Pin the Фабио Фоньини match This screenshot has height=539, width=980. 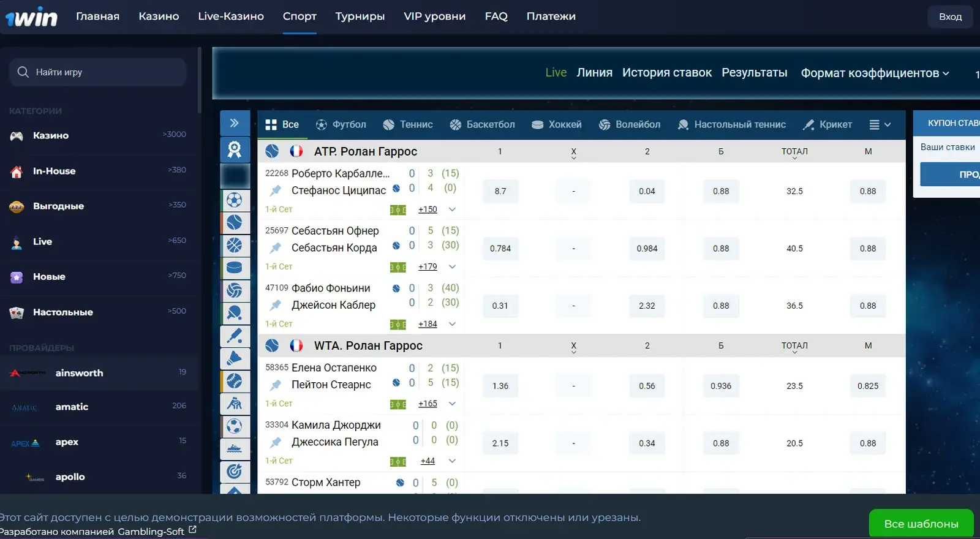pos(276,305)
